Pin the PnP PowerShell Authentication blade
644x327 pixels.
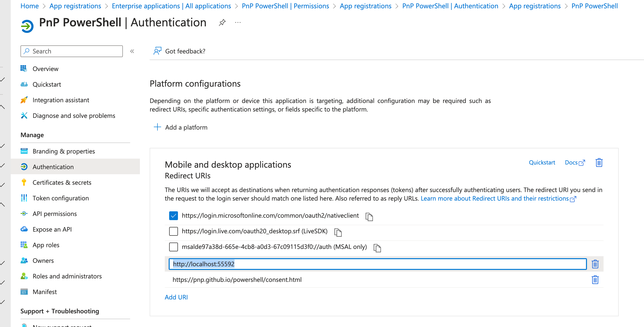pos(222,23)
